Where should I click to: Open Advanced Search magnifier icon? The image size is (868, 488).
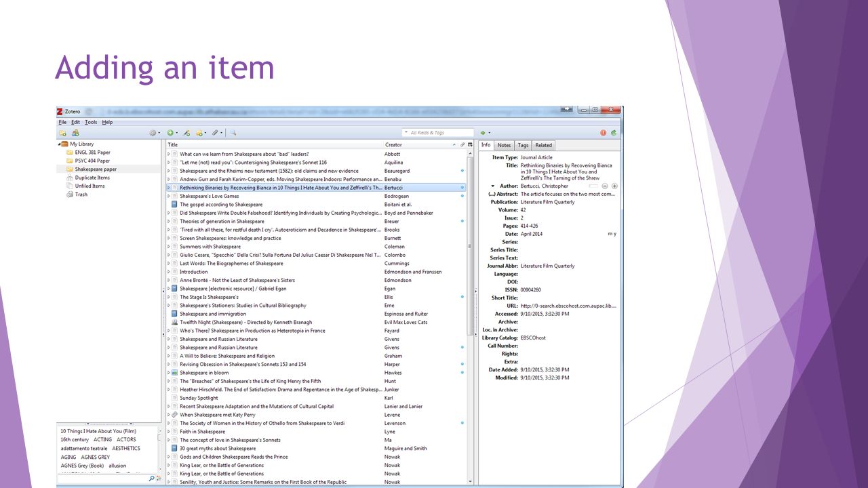tap(233, 133)
